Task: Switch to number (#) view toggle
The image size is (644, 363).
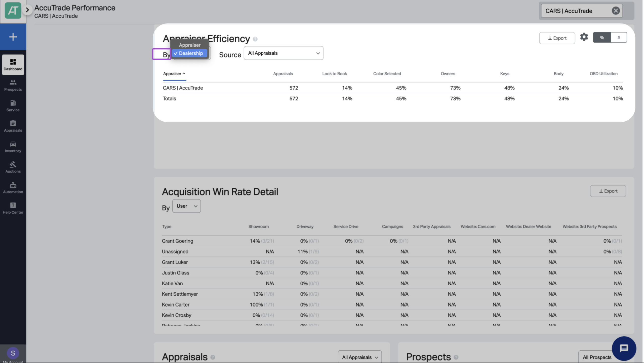Action: (x=618, y=38)
